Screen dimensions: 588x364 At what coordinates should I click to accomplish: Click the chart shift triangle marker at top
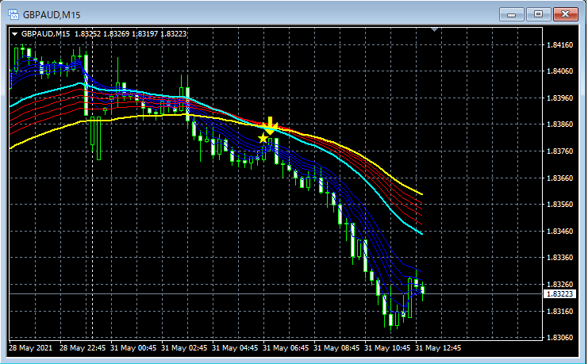pyautogui.click(x=435, y=29)
